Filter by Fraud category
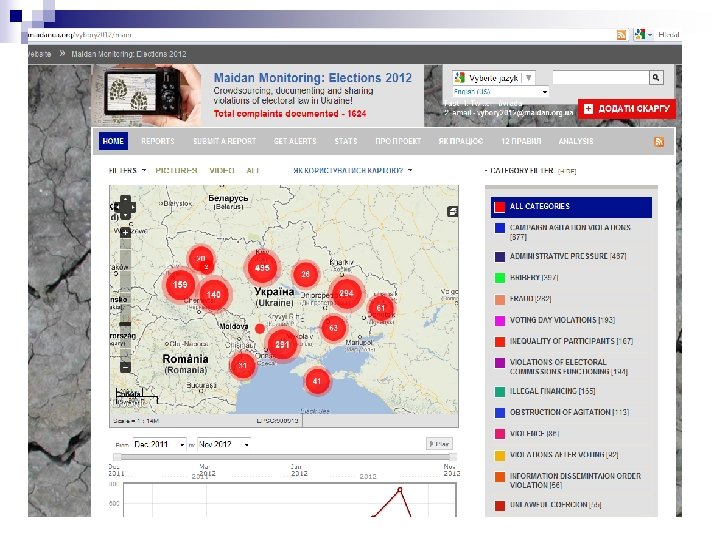Viewport: 720px width, 540px height. [523, 298]
